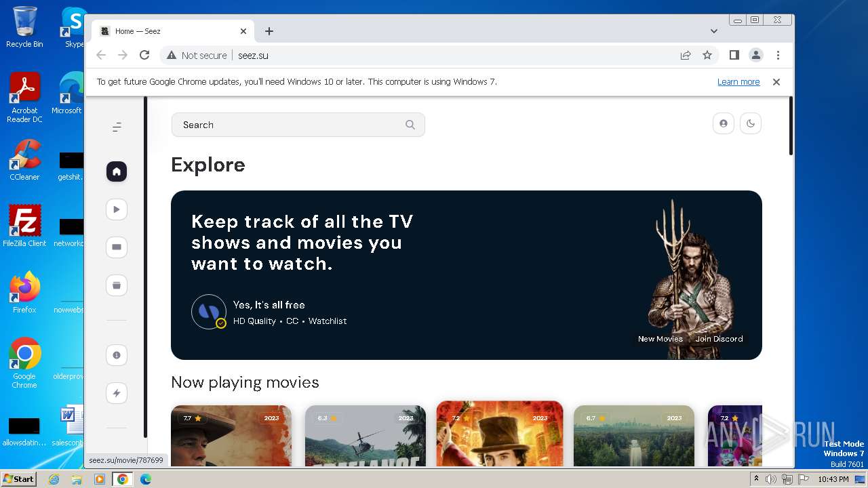Toggle dark mode with moon icon
The height and width of the screenshot is (488, 868).
pos(751,123)
